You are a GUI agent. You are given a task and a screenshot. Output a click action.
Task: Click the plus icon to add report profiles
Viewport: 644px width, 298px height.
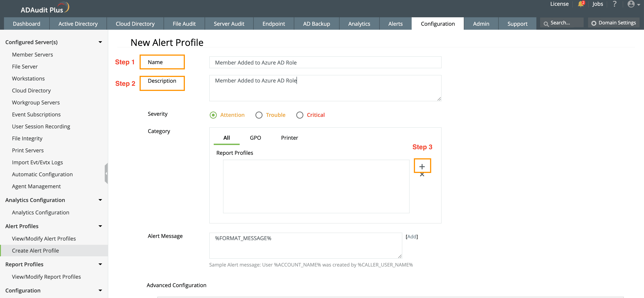click(x=422, y=166)
